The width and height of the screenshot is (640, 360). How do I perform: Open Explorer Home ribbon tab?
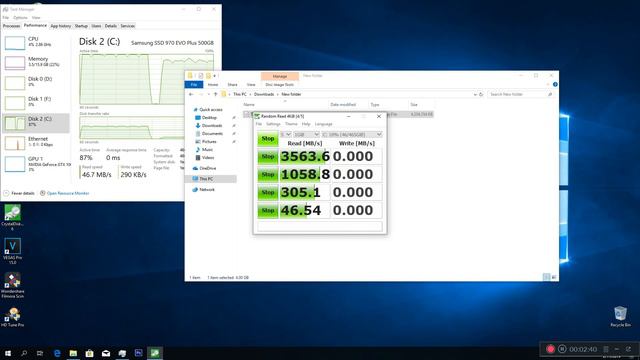click(x=213, y=84)
